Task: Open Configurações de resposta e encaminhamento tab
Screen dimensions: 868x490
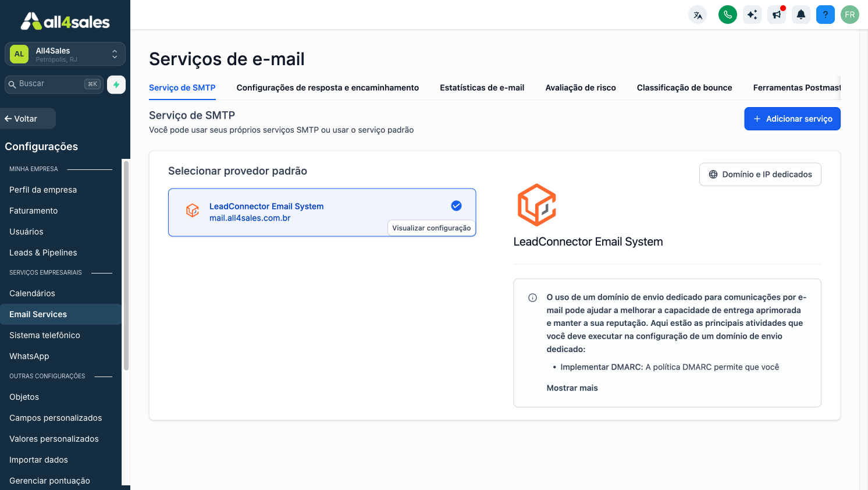Action: tap(328, 88)
